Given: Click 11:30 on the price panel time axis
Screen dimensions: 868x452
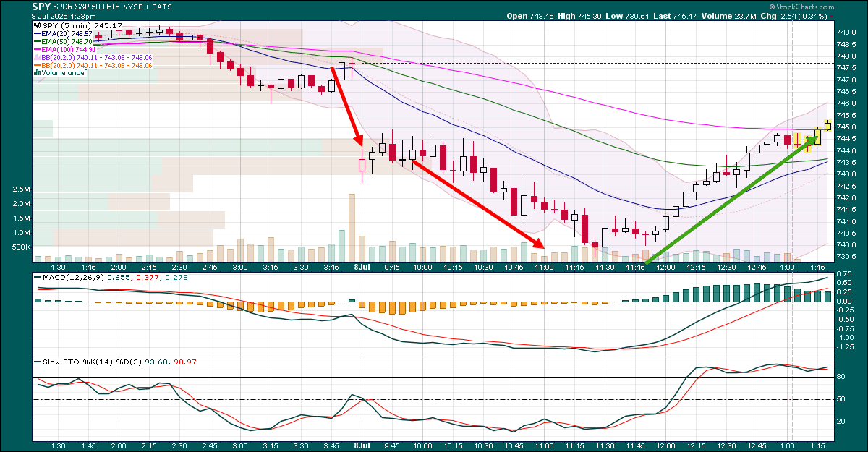Looking at the screenshot, I should pyautogui.click(x=604, y=266).
